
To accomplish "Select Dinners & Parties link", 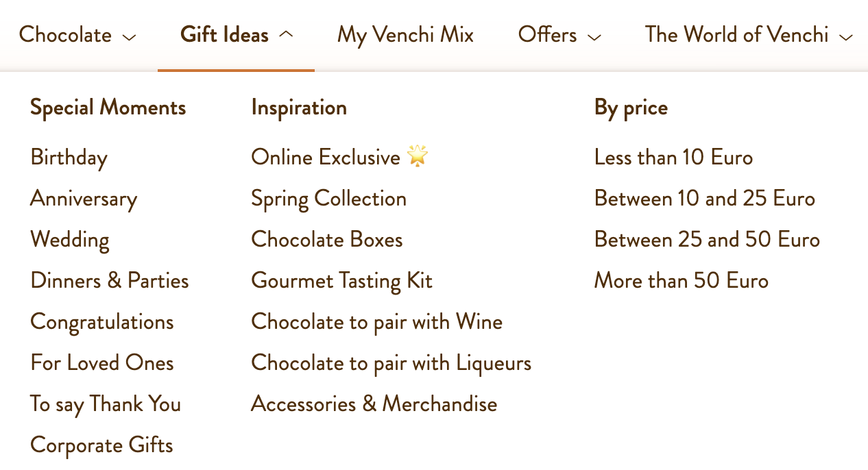I will click(x=110, y=281).
